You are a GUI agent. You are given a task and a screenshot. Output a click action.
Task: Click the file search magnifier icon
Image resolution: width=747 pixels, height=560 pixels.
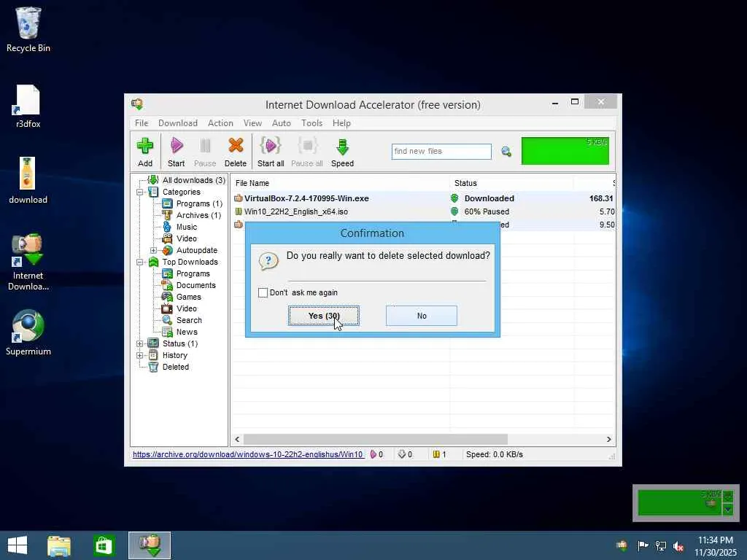[506, 152]
